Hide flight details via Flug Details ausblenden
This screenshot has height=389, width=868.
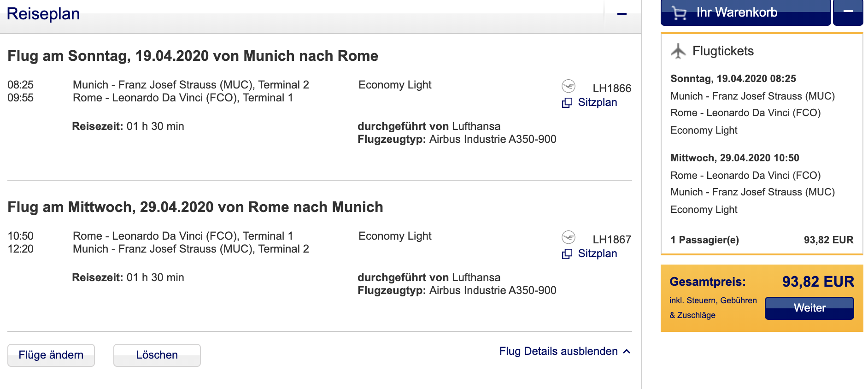(x=558, y=351)
